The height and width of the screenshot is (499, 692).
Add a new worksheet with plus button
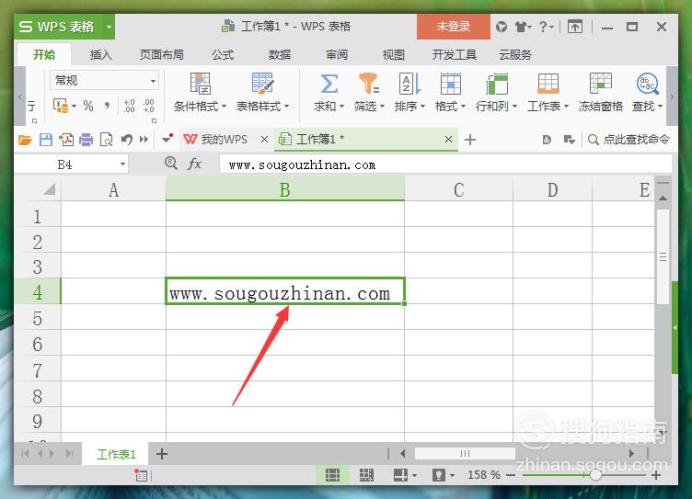[162, 454]
